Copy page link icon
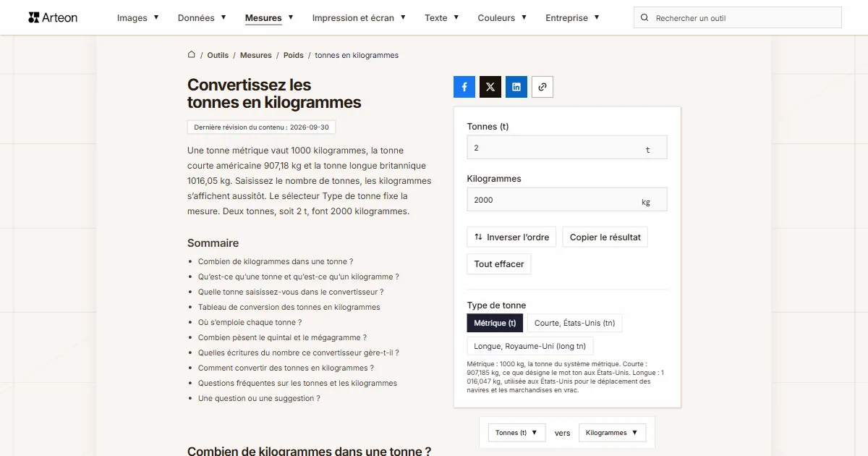The height and width of the screenshot is (456, 868). pyautogui.click(x=542, y=87)
